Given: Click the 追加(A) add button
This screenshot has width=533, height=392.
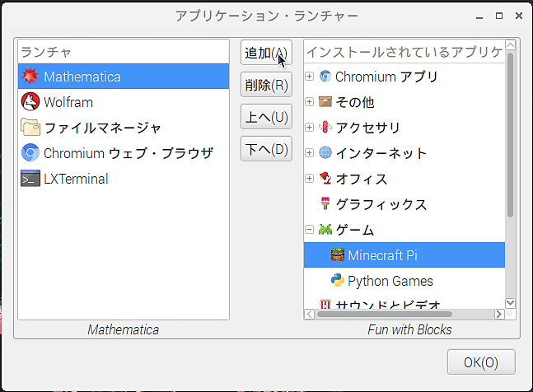Looking at the screenshot, I should coord(266,53).
